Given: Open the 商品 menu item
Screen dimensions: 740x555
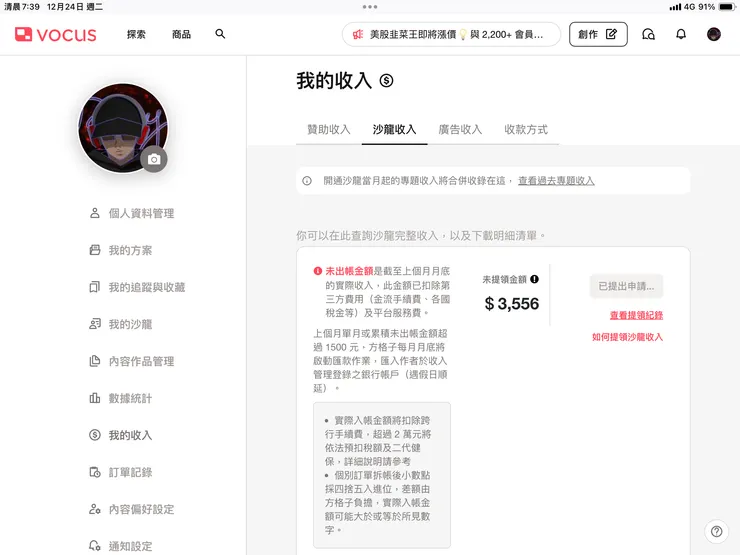Looking at the screenshot, I should tap(181, 34).
